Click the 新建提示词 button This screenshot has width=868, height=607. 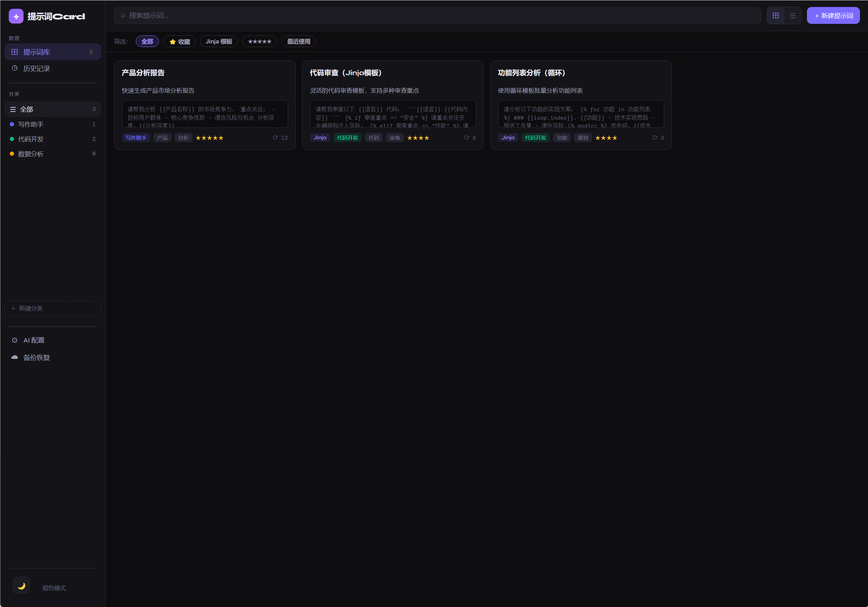tap(833, 15)
